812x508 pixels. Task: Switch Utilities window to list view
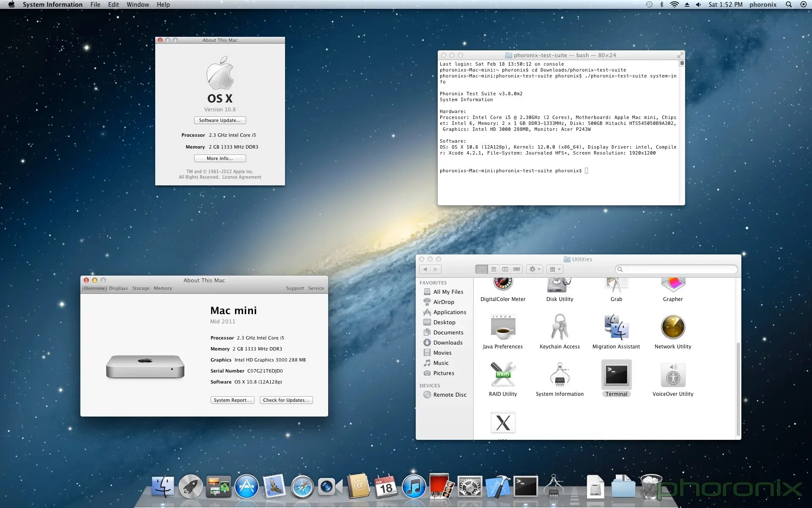[494, 269]
